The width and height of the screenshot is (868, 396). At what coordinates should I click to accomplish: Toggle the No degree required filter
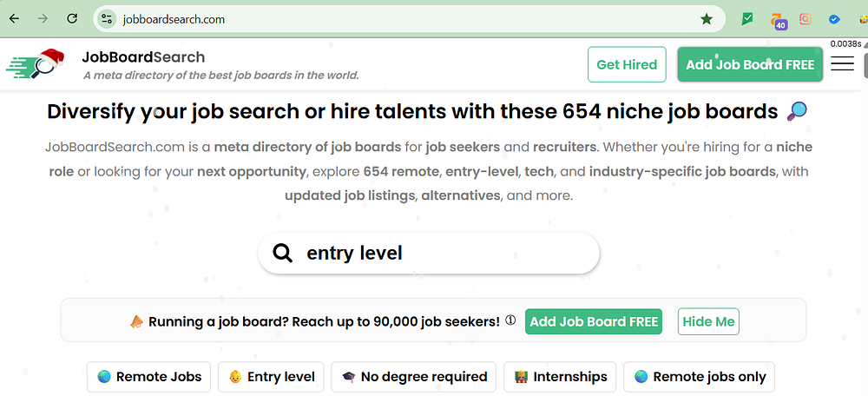(x=413, y=377)
